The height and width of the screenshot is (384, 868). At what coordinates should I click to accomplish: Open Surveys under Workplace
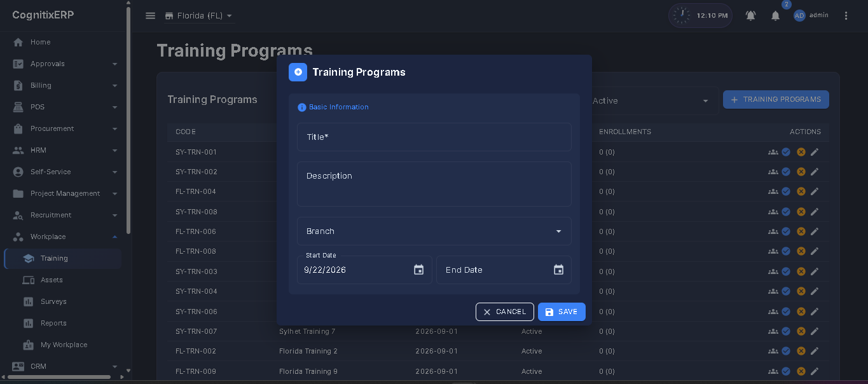pos(64,301)
